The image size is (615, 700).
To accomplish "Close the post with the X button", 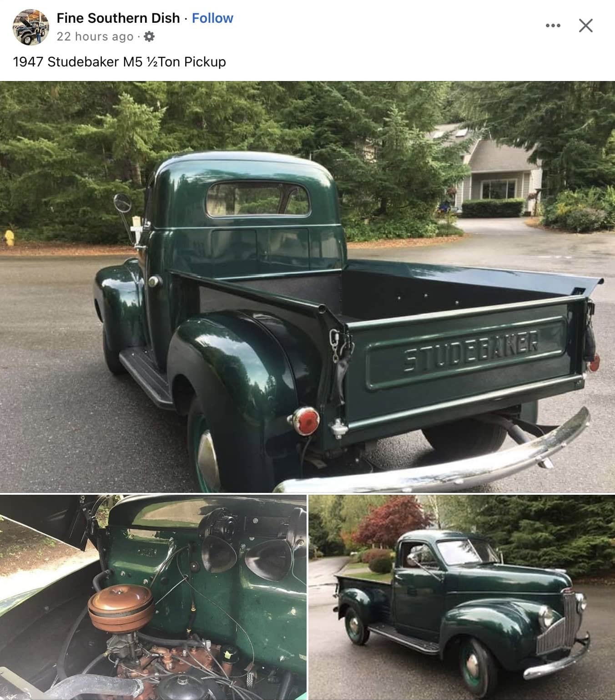I will point(586,25).
